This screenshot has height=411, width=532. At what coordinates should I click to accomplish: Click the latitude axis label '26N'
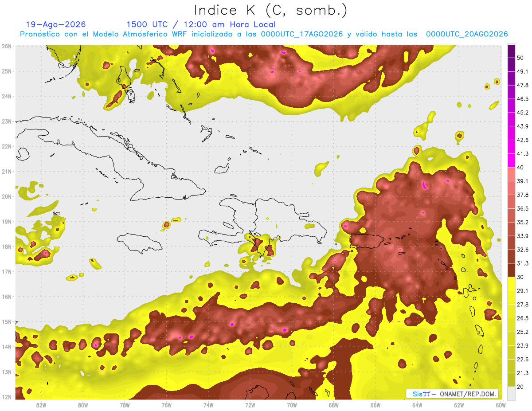click(7, 46)
